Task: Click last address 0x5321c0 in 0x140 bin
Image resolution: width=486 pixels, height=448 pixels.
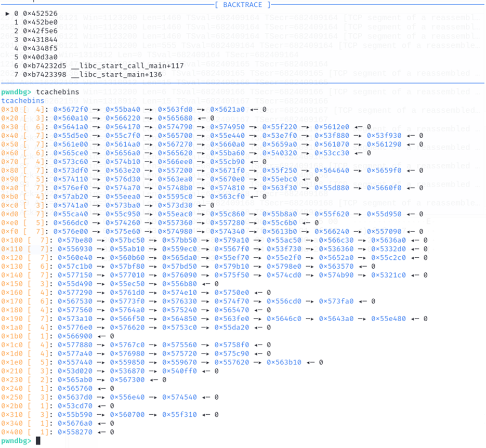Action: (388, 275)
